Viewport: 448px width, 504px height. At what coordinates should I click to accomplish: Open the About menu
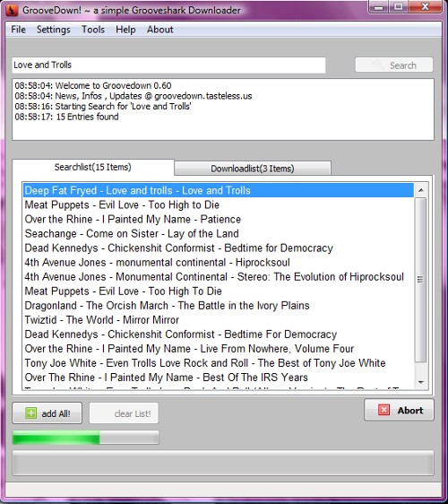pos(159,30)
